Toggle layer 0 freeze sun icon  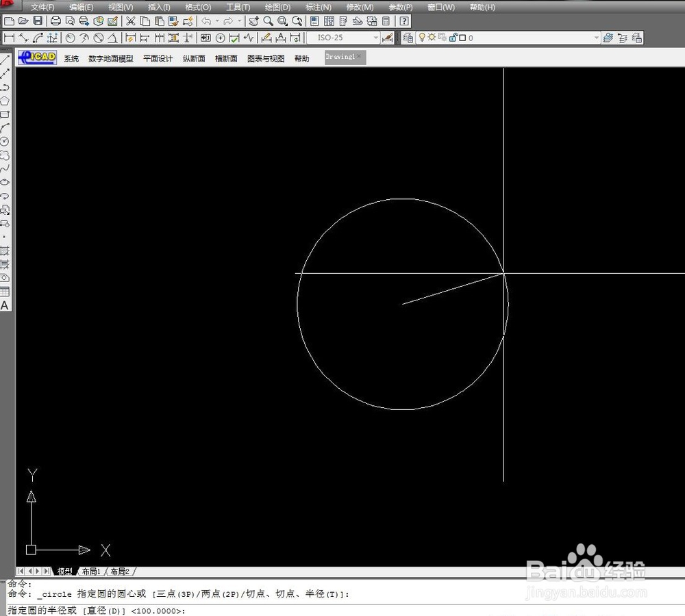[x=432, y=38]
